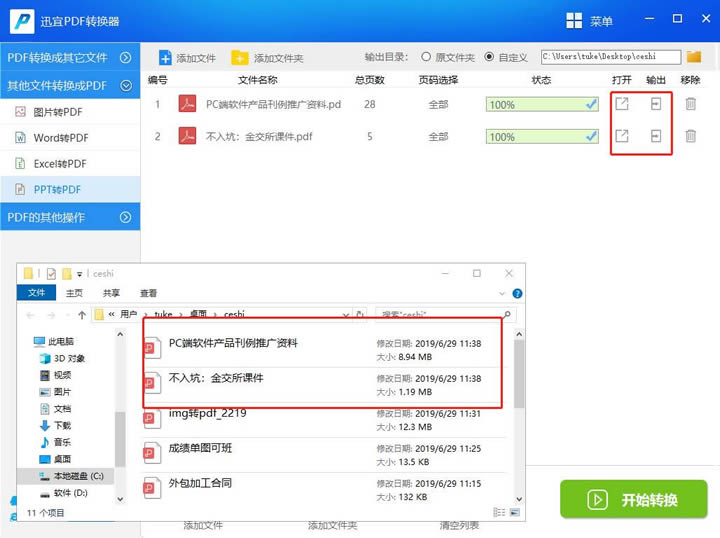This screenshot has width=720, height=538.
Task: Select Word转PDF in the sidebar
Action: pyautogui.click(x=70, y=137)
